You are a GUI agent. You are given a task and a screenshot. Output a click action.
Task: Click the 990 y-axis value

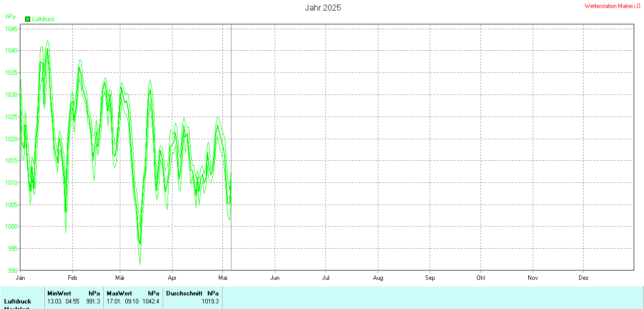tap(13, 270)
